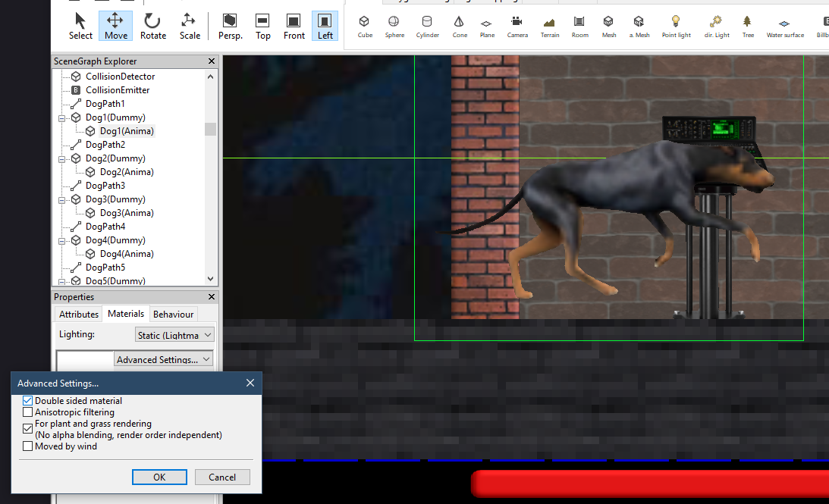
Task: Switch to Front view
Action: coord(294,26)
